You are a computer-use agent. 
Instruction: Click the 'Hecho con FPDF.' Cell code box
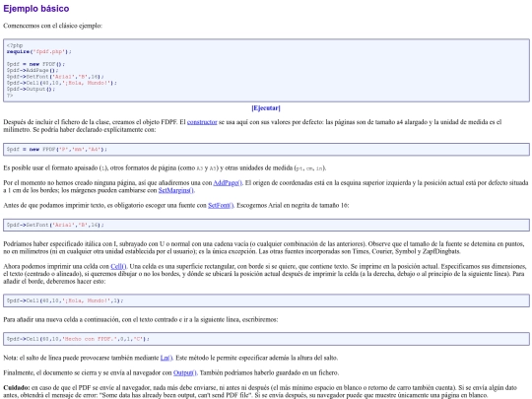266,339
